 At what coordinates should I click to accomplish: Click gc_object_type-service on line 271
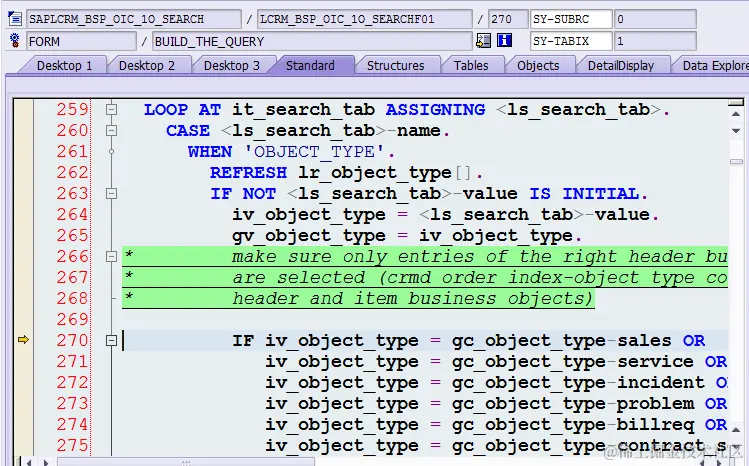[x=572, y=361]
